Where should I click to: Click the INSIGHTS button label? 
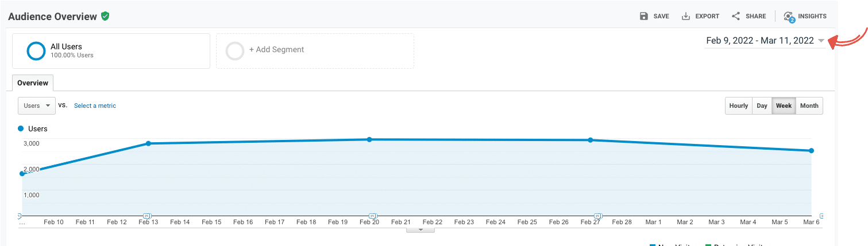point(812,17)
